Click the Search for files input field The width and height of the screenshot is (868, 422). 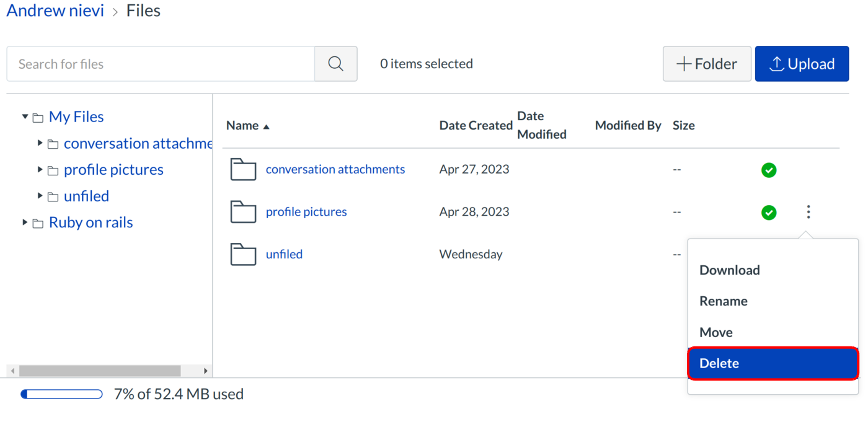[161, 64]
